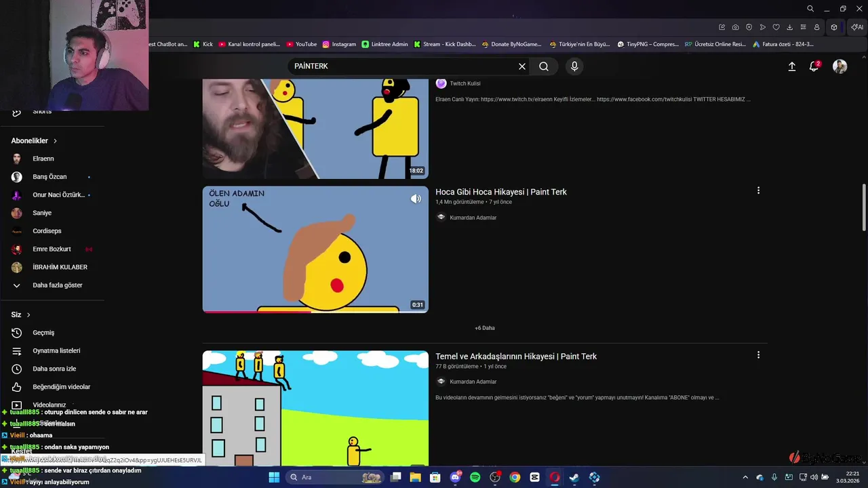Viewport: 868px width, 488px height.
Task: Open YouTube notifications bell
Action: 814,66
